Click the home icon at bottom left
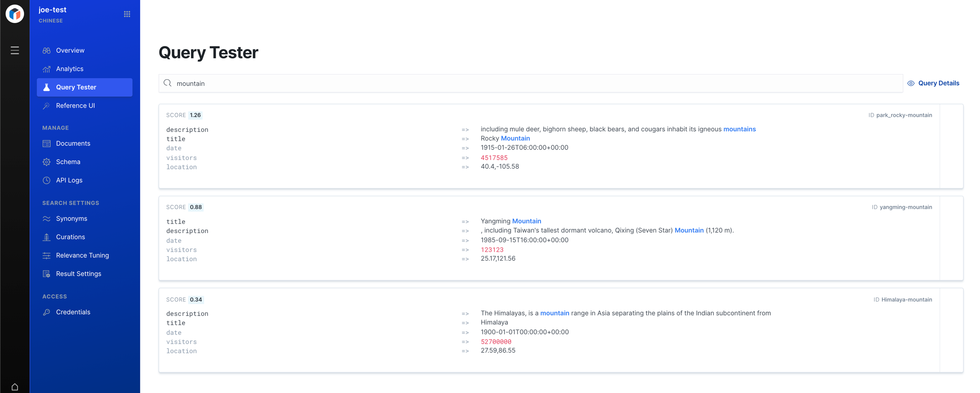980x393 pixels. point(14,387)
